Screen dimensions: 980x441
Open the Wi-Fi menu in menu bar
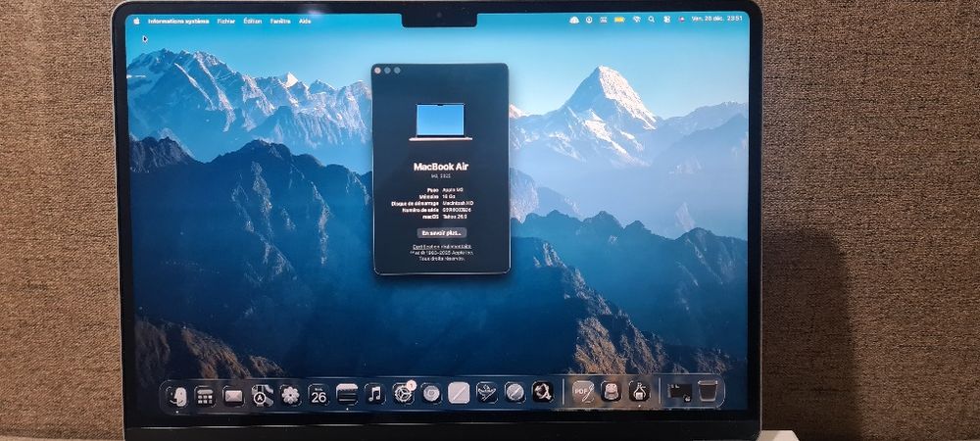click(x=637, y=20)
